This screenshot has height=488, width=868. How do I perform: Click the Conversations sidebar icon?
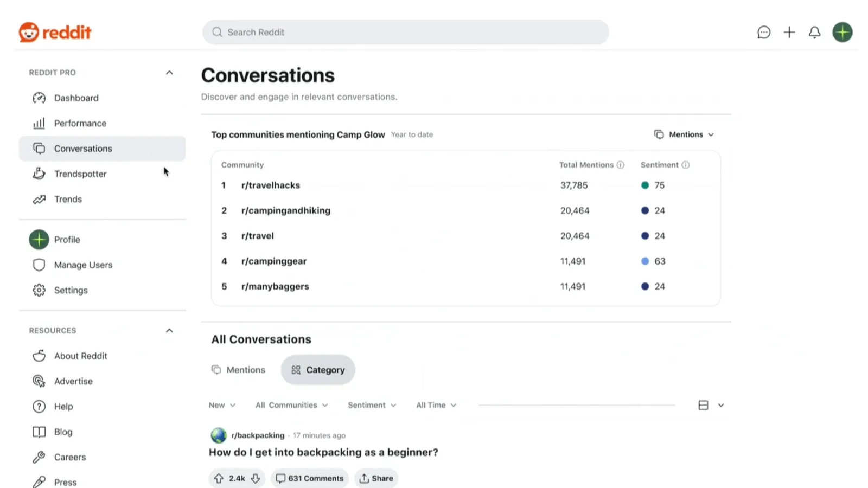[x=39, y=149]
